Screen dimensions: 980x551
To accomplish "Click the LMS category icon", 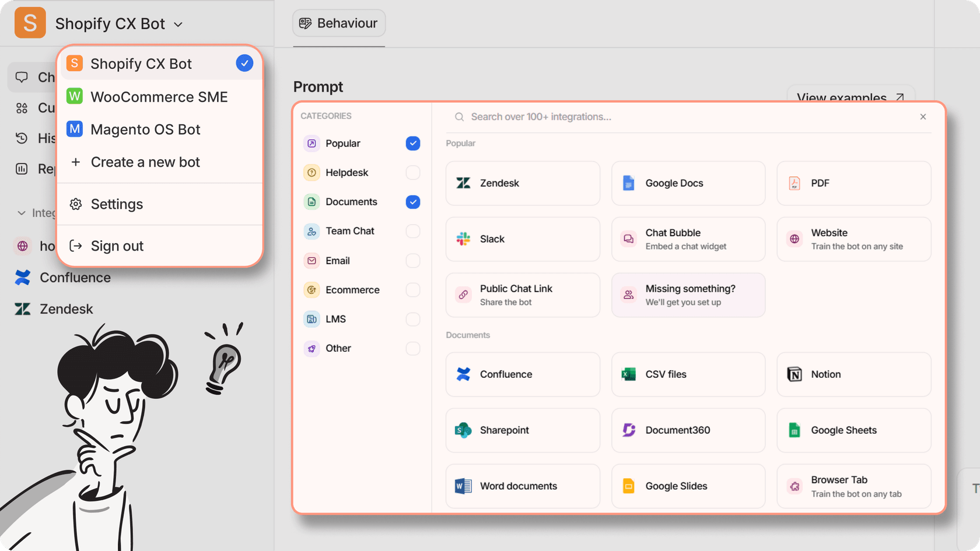I will tap(312, 320).
